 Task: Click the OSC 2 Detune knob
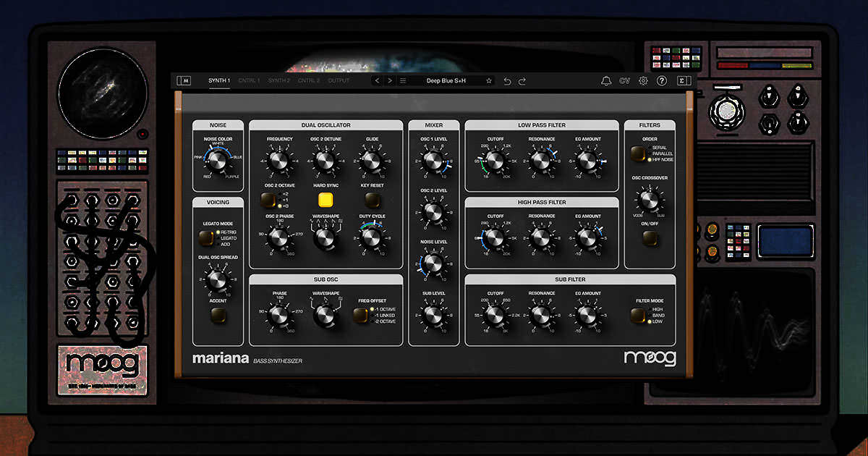pos(325,161)
